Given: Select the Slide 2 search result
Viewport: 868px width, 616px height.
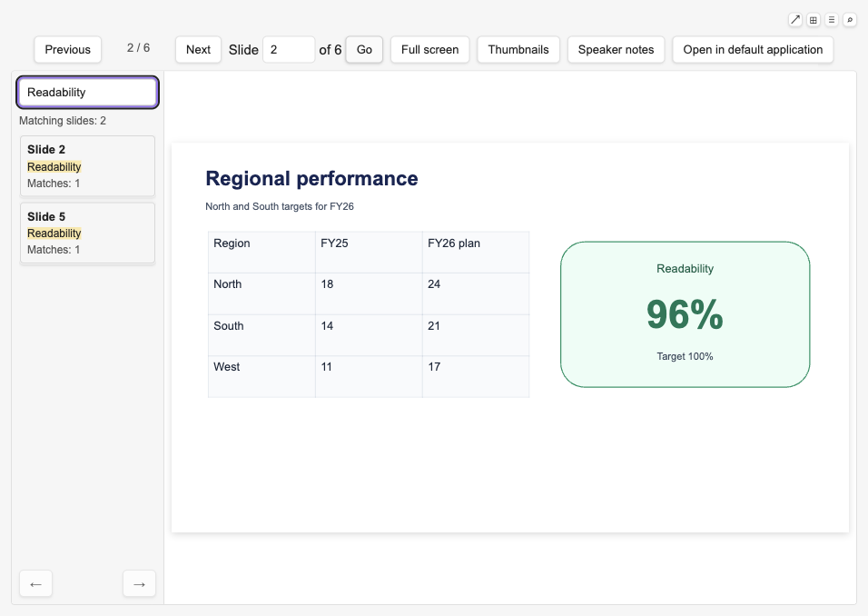Looking at the screenshot, I should (87, 166).
